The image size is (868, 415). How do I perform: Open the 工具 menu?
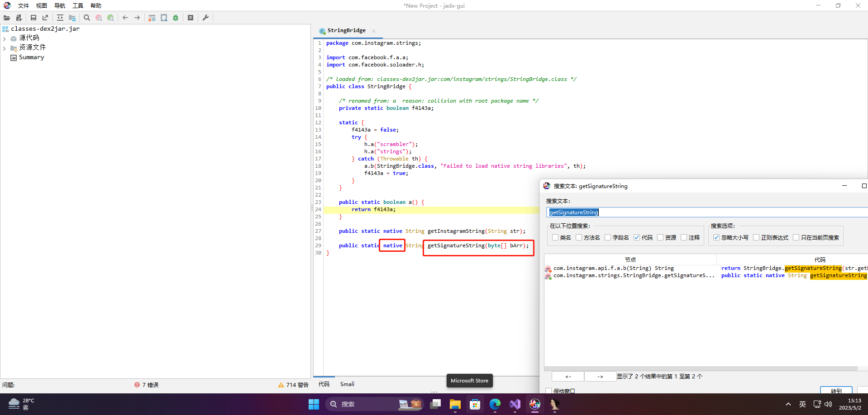(78, 5)
